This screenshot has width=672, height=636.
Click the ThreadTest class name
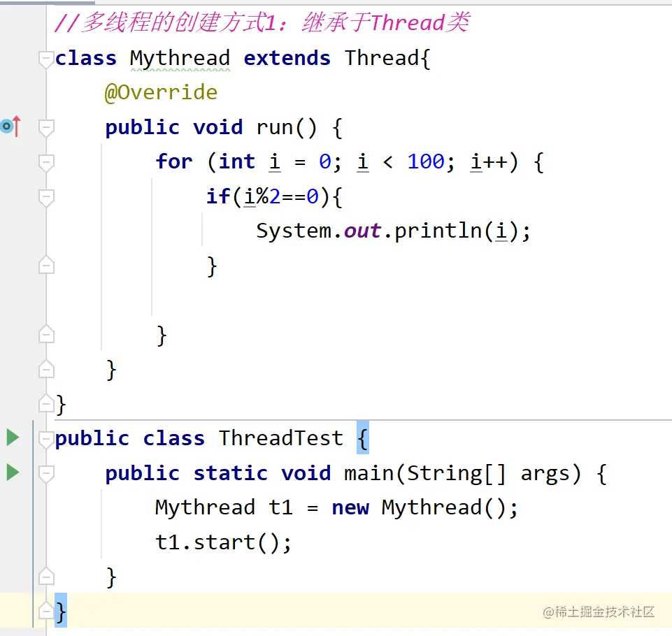(x=280, y=438)
